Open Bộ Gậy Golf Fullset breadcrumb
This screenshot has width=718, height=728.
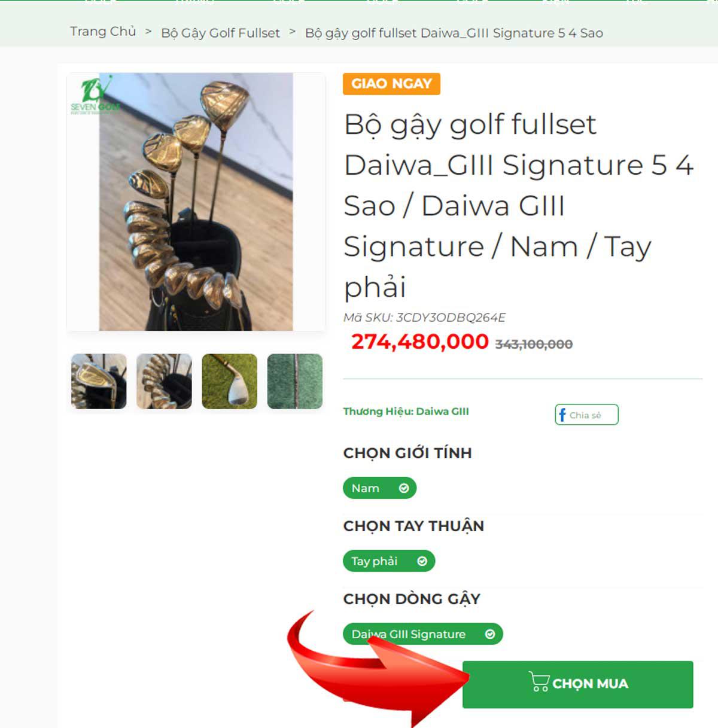220,33
